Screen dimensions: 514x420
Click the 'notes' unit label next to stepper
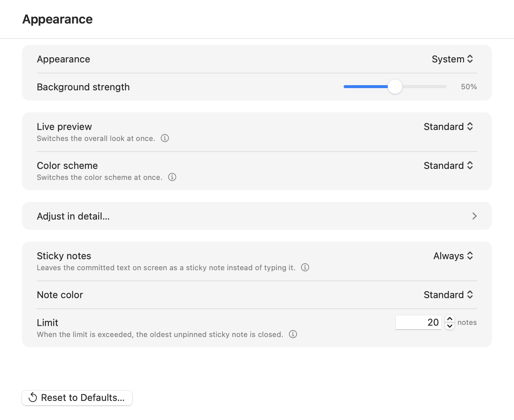click(x=467, y=322)
